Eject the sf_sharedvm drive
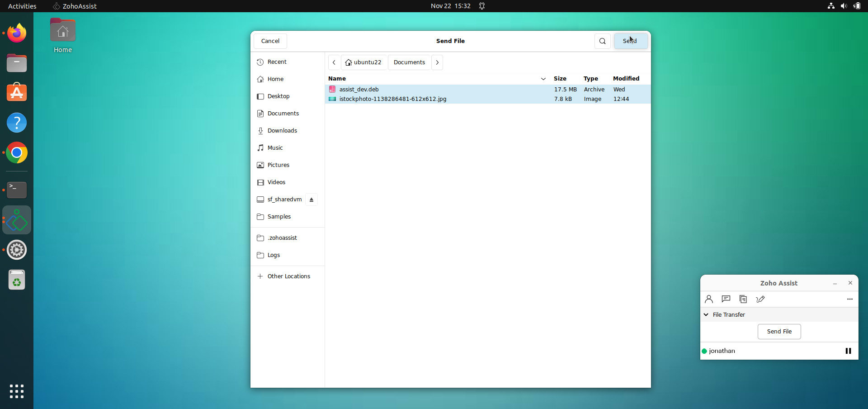The height and width of the screenshot is (409, 868). pos(311,200)
